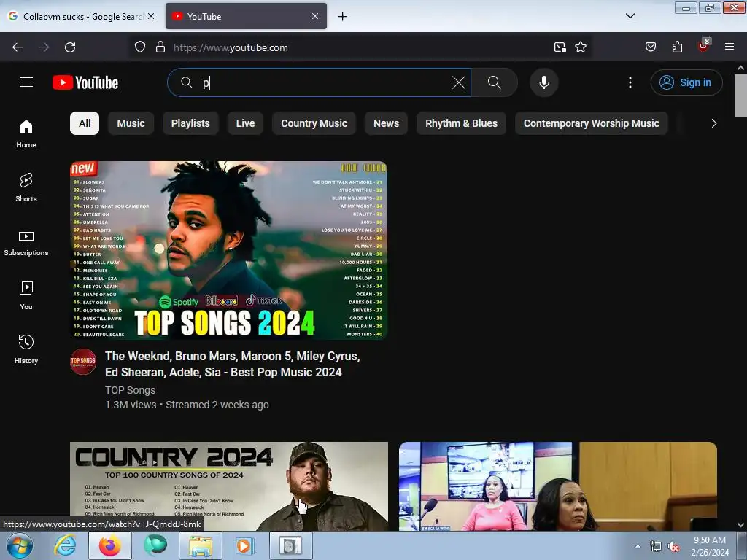Clear the search box with the X

[458, 82]
